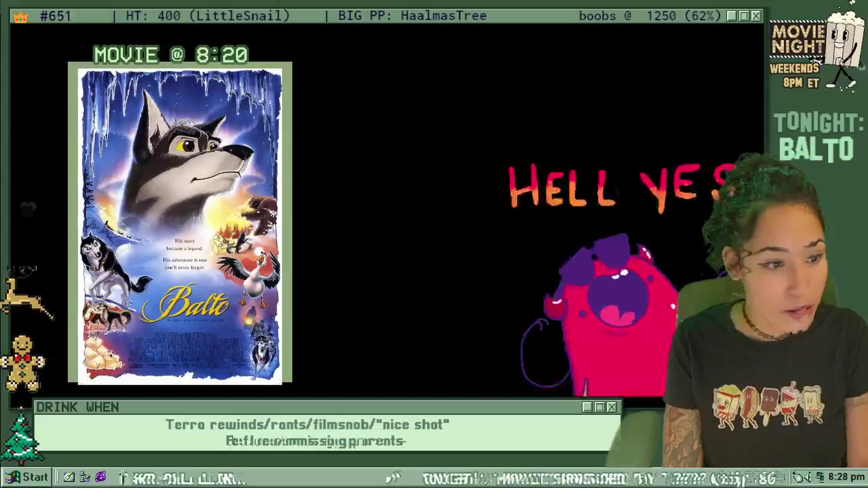
Task: Click the 8:28 pm clock
Action: click(x=846, y=477)
